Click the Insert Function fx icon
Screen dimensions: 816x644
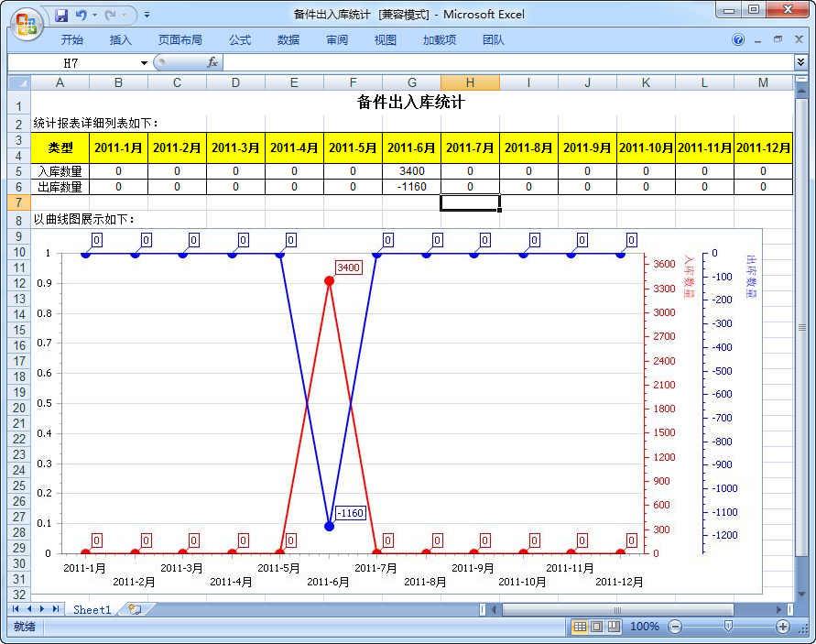212,62
